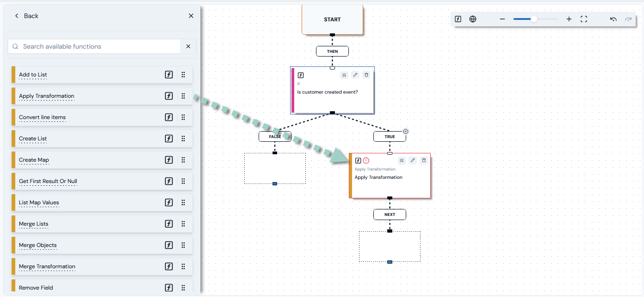Clear the function search box
This screenshot has width=644, height=297.
tap(188, 46)
